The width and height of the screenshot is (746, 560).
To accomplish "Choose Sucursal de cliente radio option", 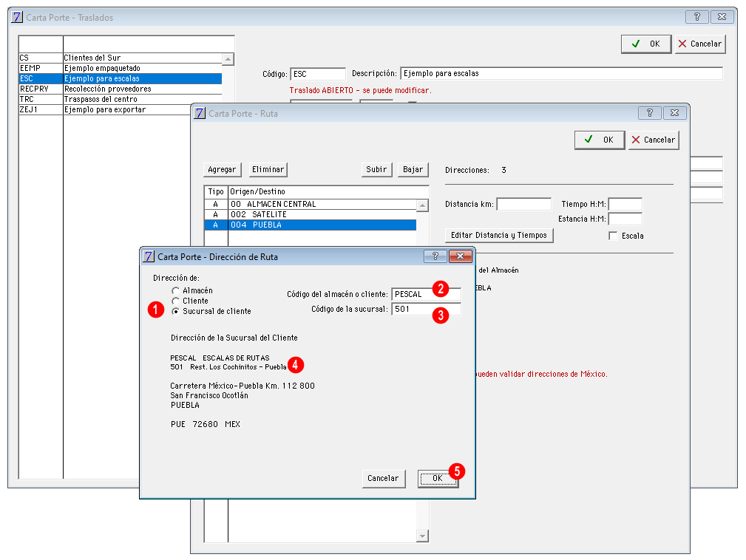I will coord(175,311).
